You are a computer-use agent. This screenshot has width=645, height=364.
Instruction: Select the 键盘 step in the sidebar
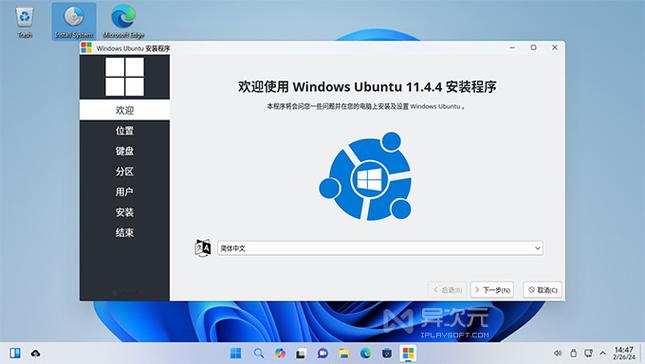125,151
